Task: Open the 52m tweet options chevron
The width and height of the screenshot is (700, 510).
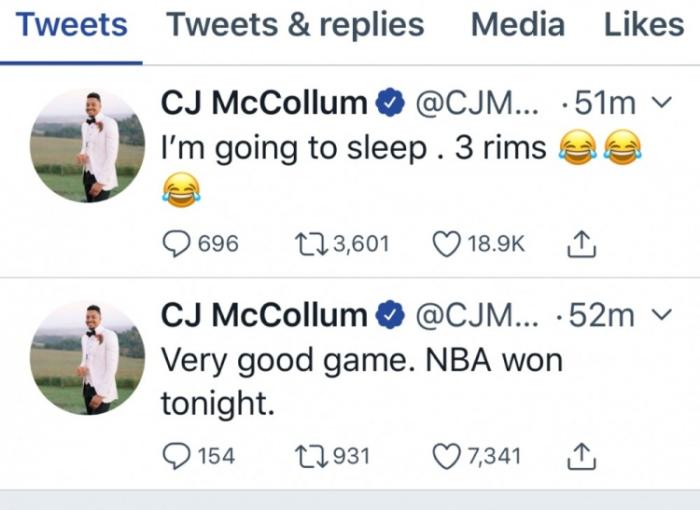Action: point(659,315)
